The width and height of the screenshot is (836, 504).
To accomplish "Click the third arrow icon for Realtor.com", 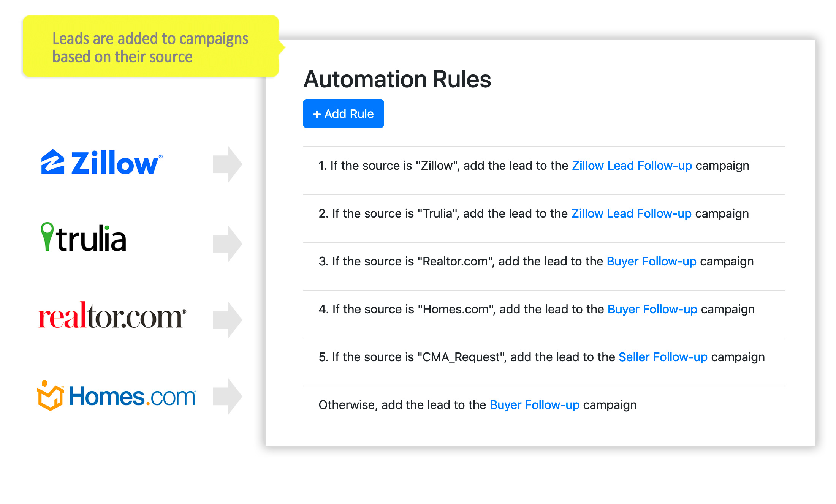I will pyautogui.click(x=229, y=316).
